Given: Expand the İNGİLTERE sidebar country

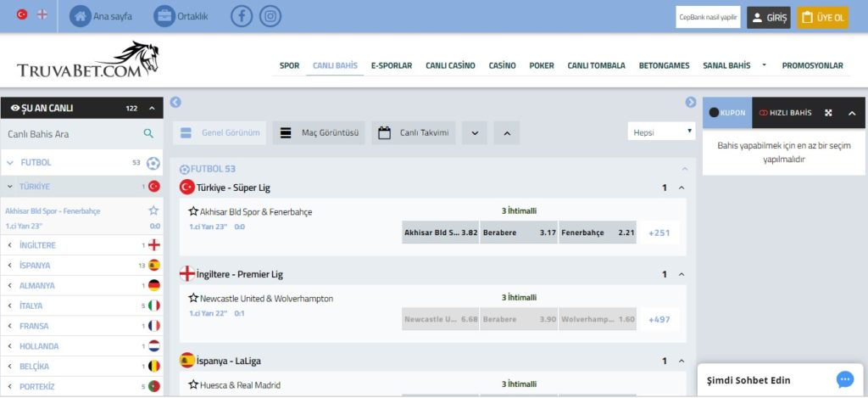Looking at the screenshot, I should (10, 245).
